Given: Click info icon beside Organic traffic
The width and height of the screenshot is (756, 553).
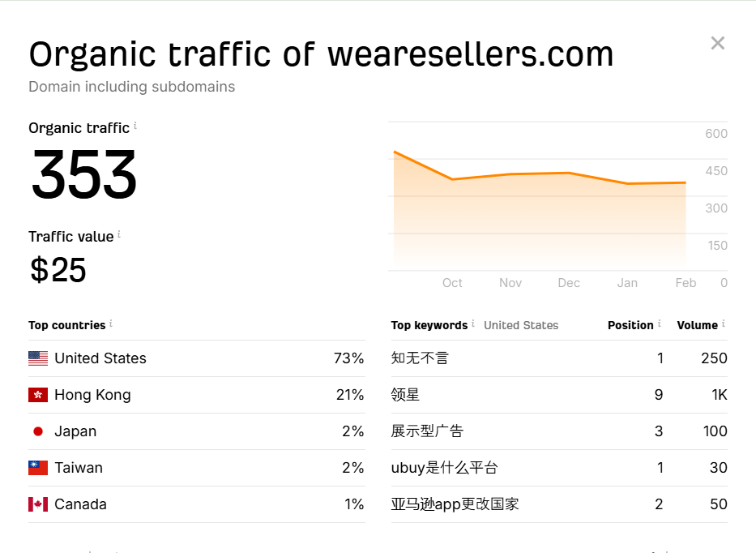Looking at the screenshot, I should pyautogui.click(x=135, y=126).
